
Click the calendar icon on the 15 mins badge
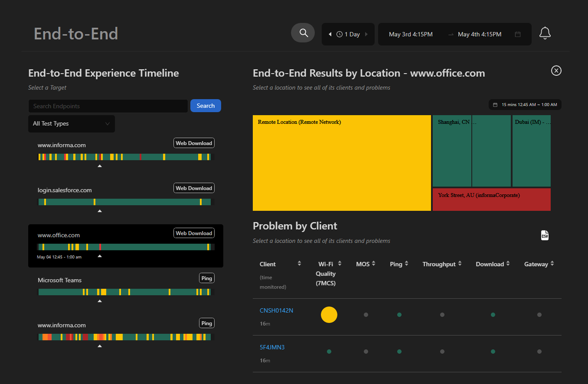pos(495,104)
